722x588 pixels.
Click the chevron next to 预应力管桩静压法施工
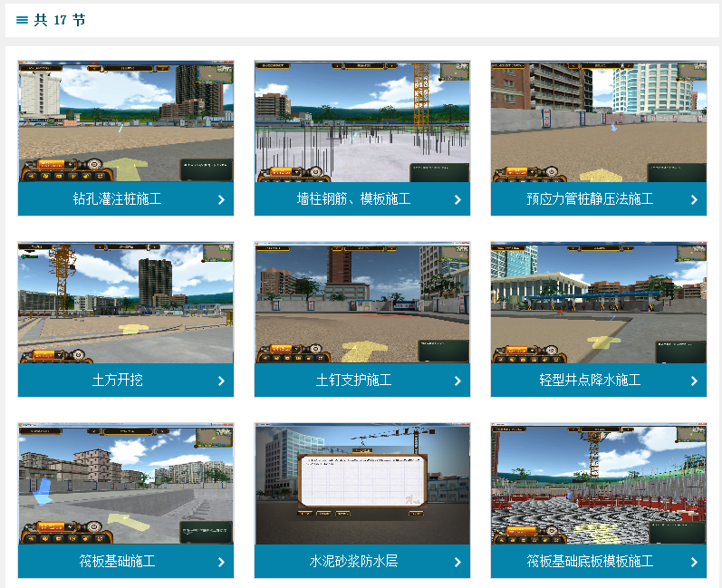tap(694, 199)
